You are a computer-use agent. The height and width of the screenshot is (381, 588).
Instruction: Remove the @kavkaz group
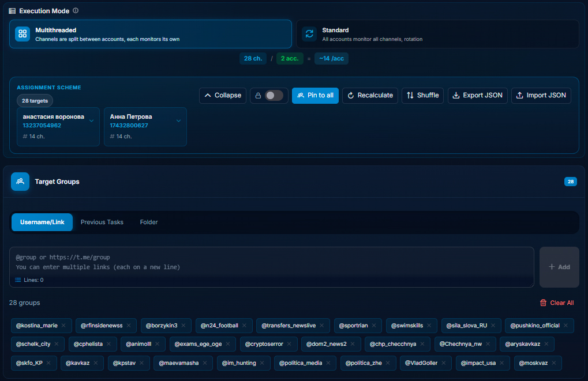coord(96,363)
